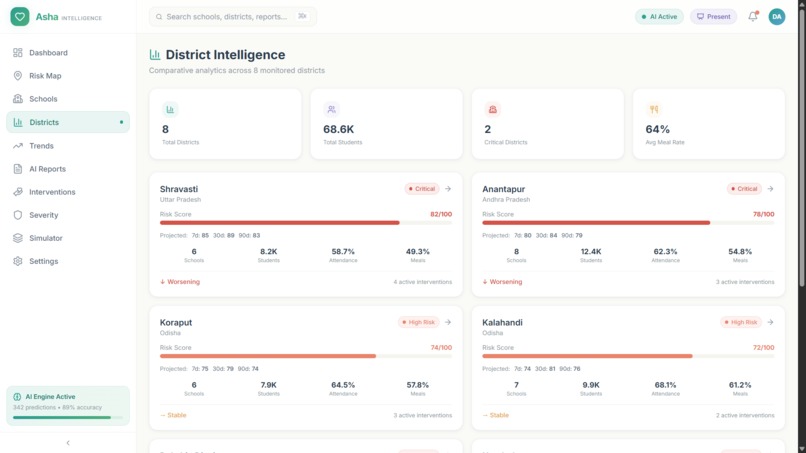Click the Schools building icon
Image resolution: width=806 pixels, height=453 pixels.
(x=17, y=99)
